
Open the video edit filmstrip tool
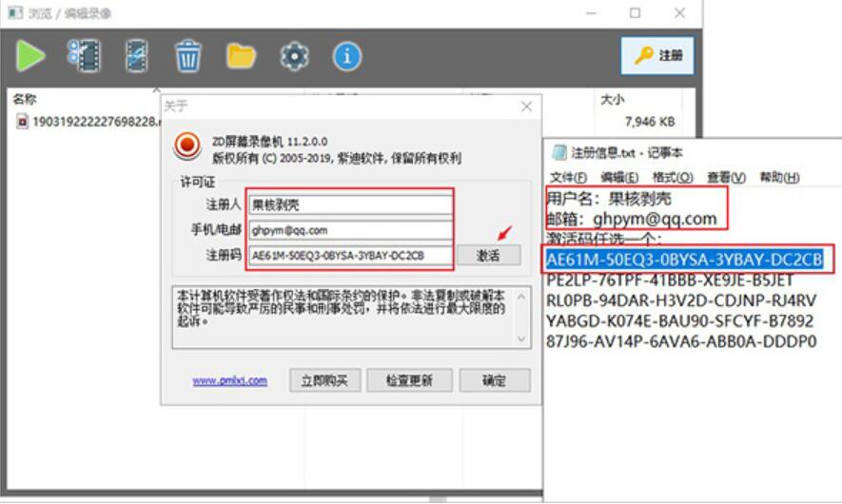click(x=136, y=56)
